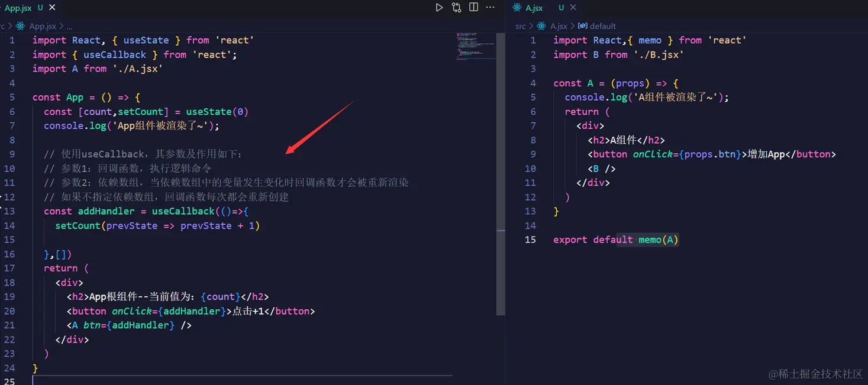The image size is (868, 385).
Task: Click the React icon in the A.jsx breadcrumb
Action: [541, 26]
